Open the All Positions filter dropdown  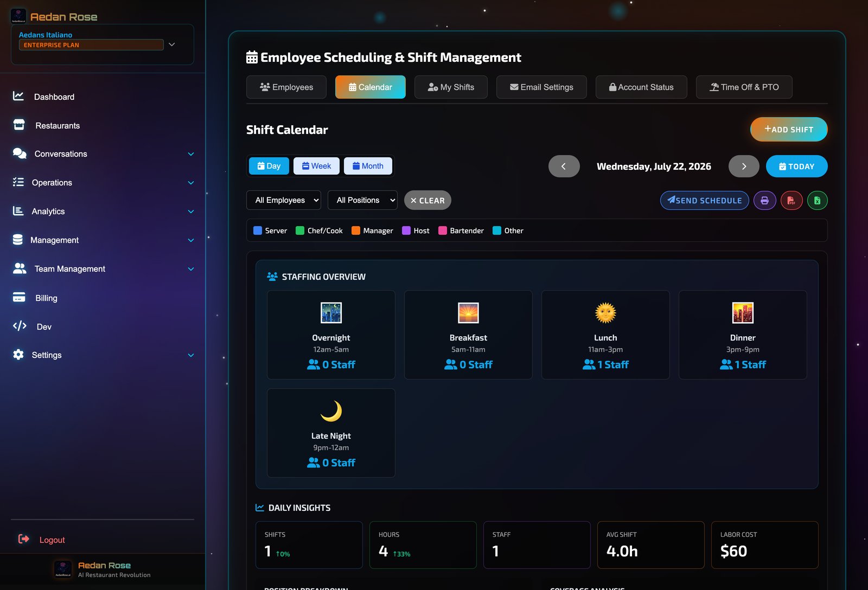[363, 200]
